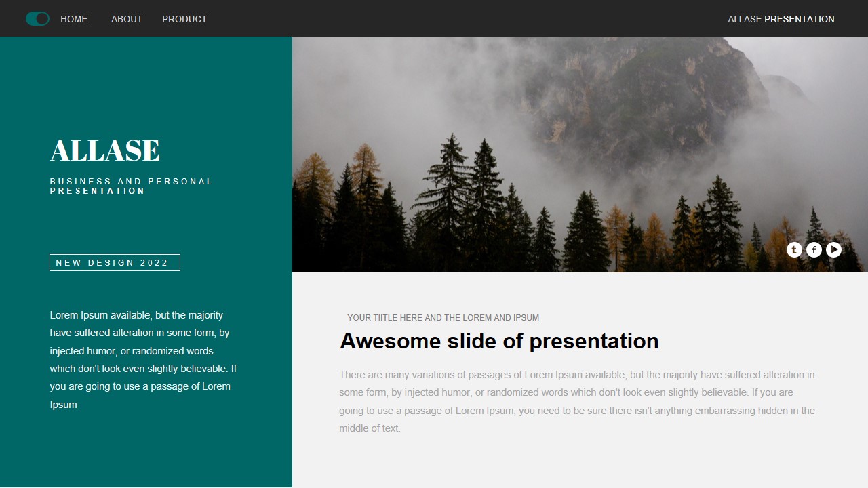The height and width of the screenshot is (488, 868).
Task: Open the HOME menu item
Action: tap(74, 19)
